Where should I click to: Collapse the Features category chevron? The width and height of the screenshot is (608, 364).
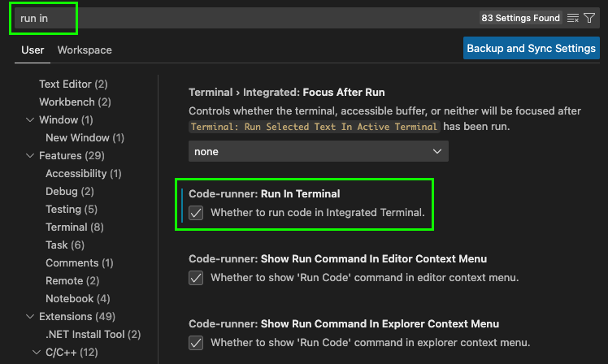pos(30,155)
